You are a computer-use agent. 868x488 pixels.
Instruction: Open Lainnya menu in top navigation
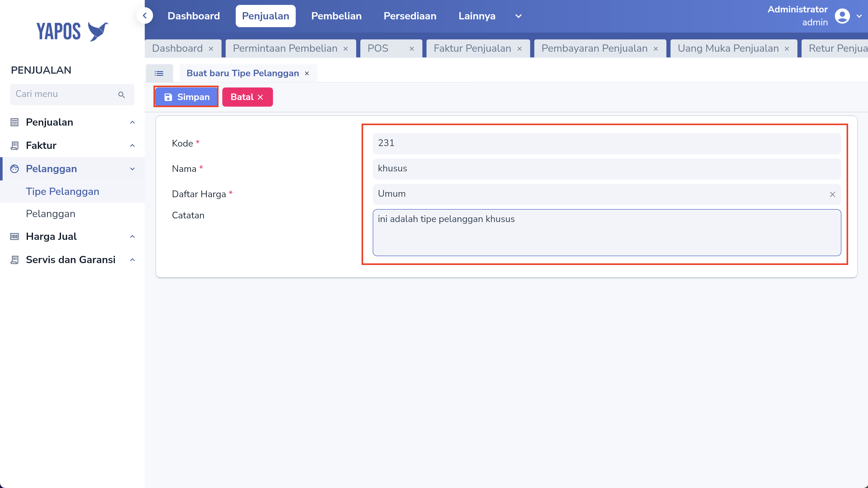[x=477, y=16]
